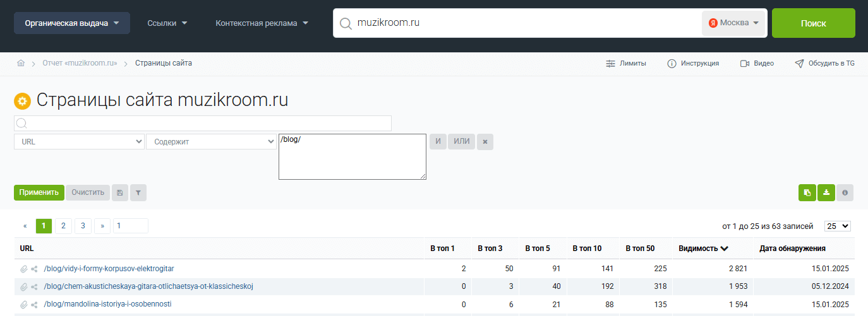The image size is (868, 316).
Task: Go to page 2 of the results
Action: pyautogui.click(x=63, y=226)
